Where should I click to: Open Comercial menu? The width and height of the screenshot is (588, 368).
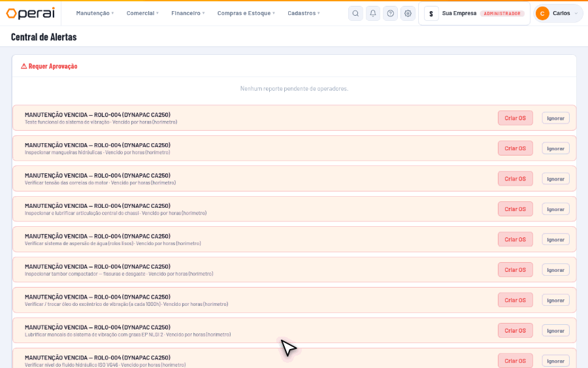[x=142, y=13]
